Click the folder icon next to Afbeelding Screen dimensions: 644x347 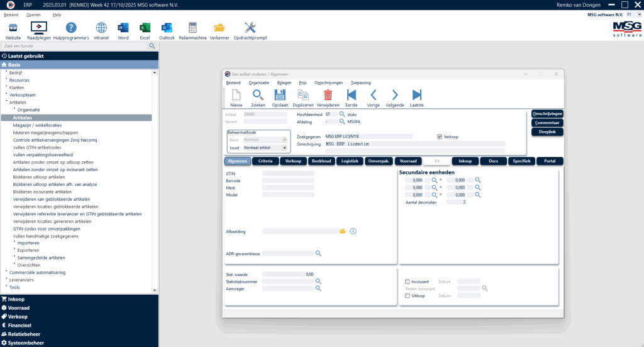click(x=343, y=231)
